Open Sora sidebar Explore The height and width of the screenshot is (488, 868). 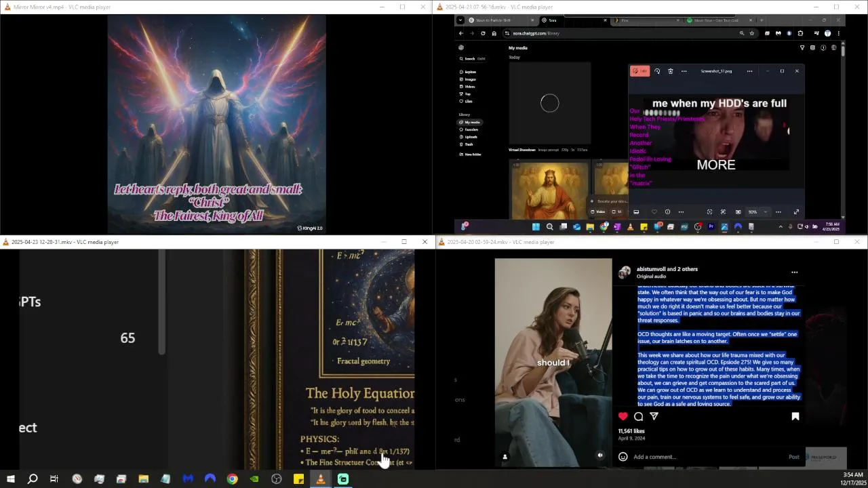[x=468, y=72]
